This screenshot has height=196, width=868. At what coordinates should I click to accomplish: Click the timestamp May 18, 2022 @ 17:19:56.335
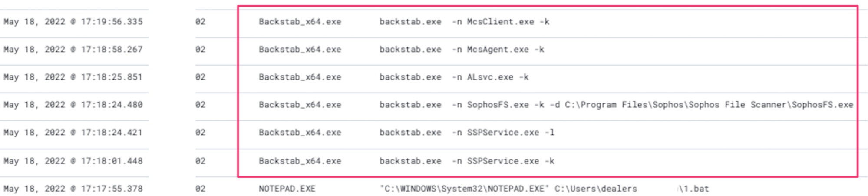pos(73,22)
